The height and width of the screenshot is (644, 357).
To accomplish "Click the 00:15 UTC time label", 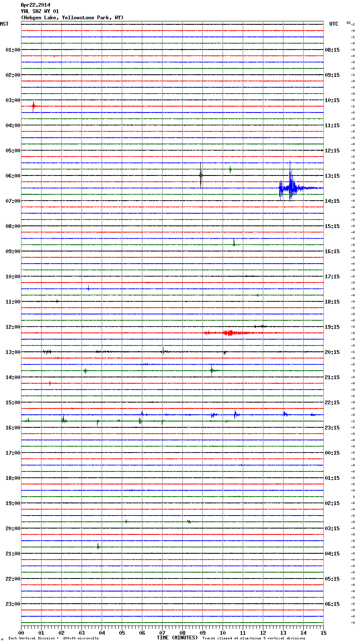I will tap(332, 453).
